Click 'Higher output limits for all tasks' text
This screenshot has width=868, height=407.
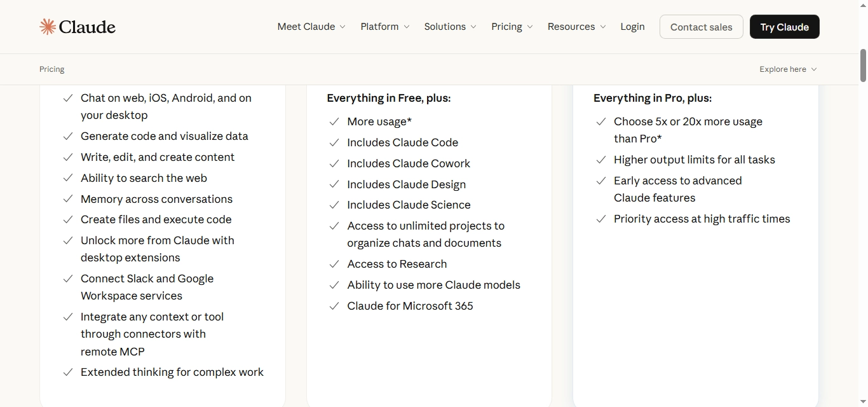[695, 160]
